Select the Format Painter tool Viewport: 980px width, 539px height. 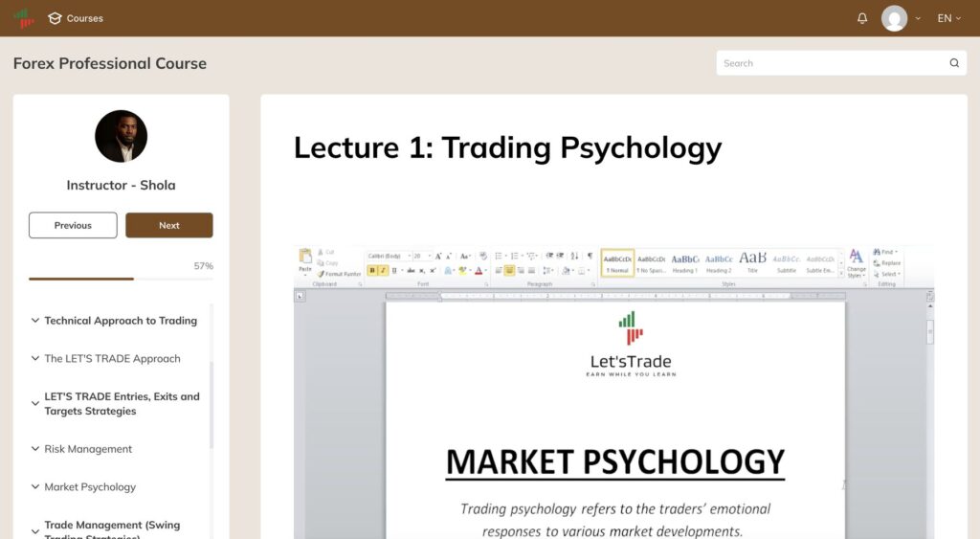click(x=340, y=274)
